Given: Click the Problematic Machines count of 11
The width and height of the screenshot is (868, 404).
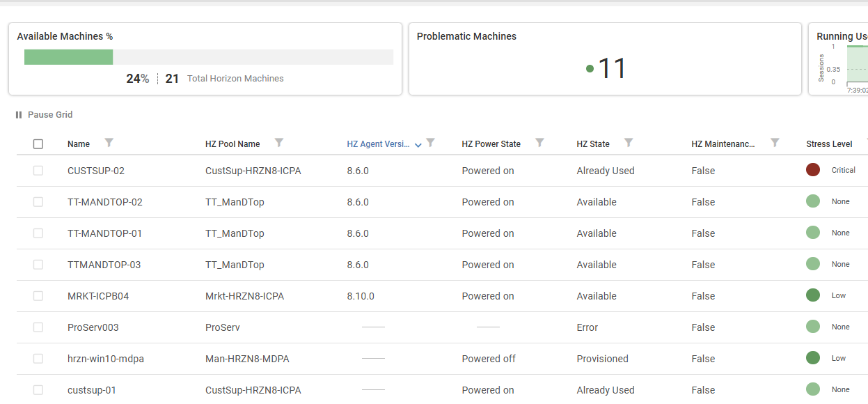Looking at the screenshot, I should [612, 68].
